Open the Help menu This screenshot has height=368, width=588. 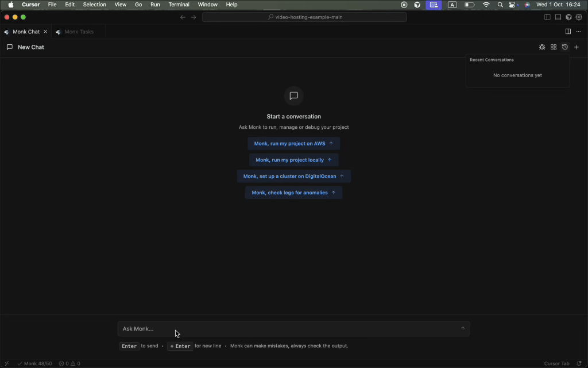[232, 5]
